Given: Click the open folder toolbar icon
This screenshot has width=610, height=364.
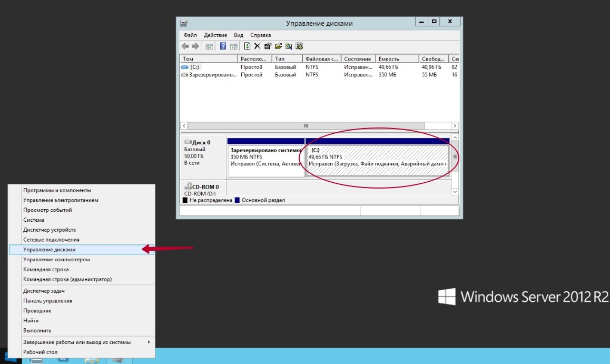Looking at the screenshot, I should [278, 46].
